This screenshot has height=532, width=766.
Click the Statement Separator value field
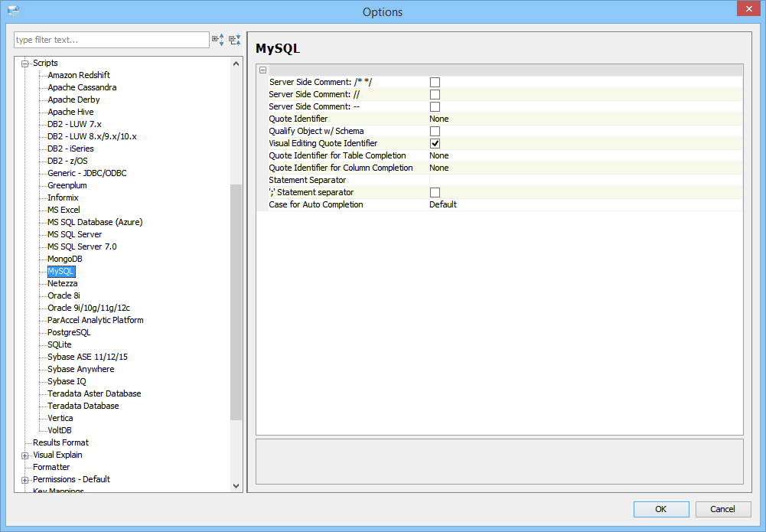[585, 180]
